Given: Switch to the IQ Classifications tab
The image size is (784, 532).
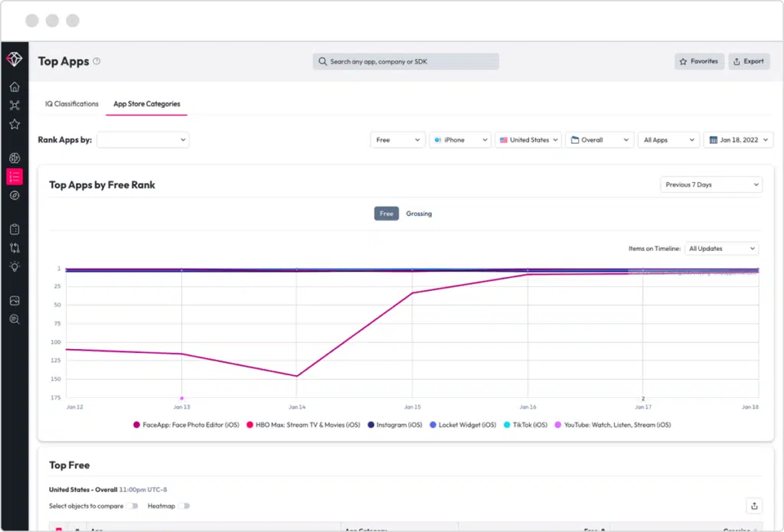Looking at the screenshot, I should point(71,103).
